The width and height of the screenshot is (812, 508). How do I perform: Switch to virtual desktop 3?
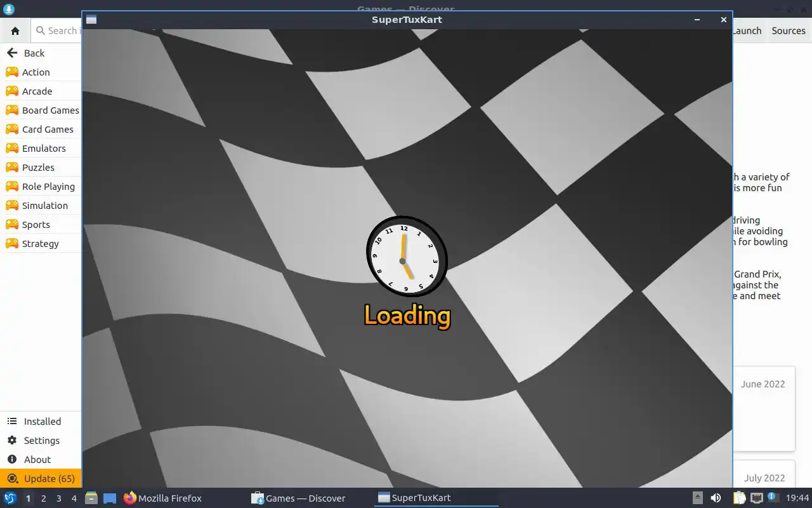[58, 498]
